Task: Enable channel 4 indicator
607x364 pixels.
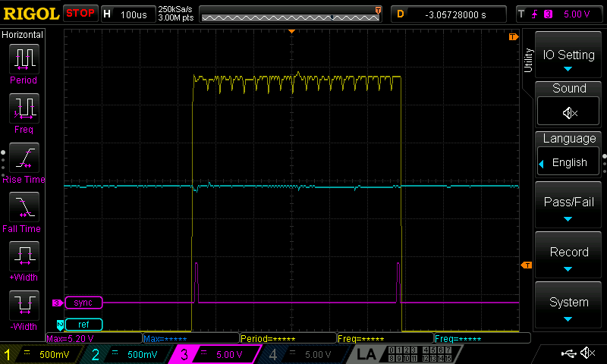Action: 271,354
